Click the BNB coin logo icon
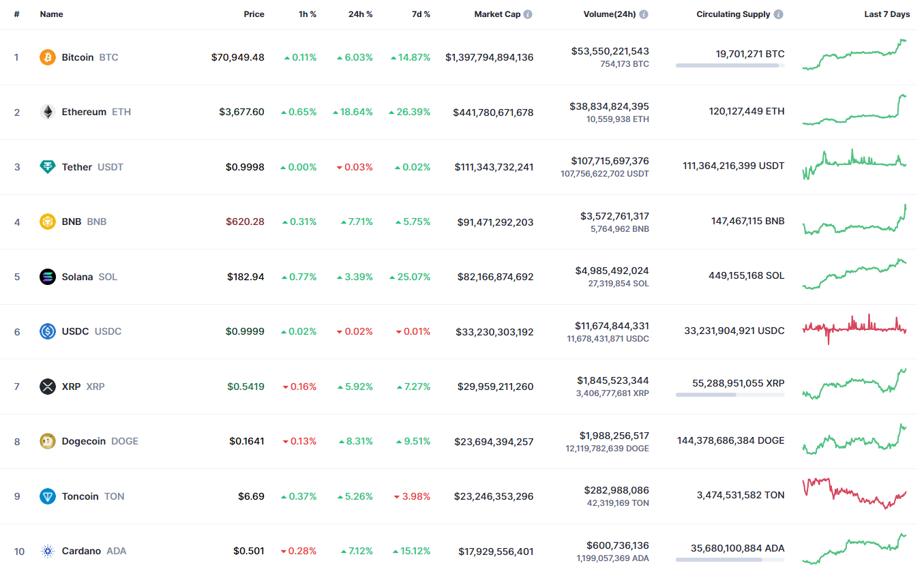The height and width of the screenshot is (572, 924). pos(47,222)
